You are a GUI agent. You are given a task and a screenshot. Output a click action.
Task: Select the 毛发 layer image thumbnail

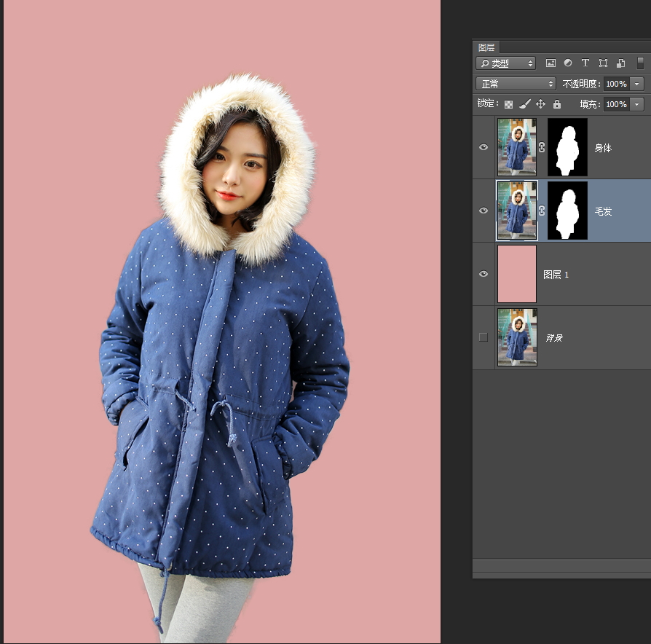(517, 211)
